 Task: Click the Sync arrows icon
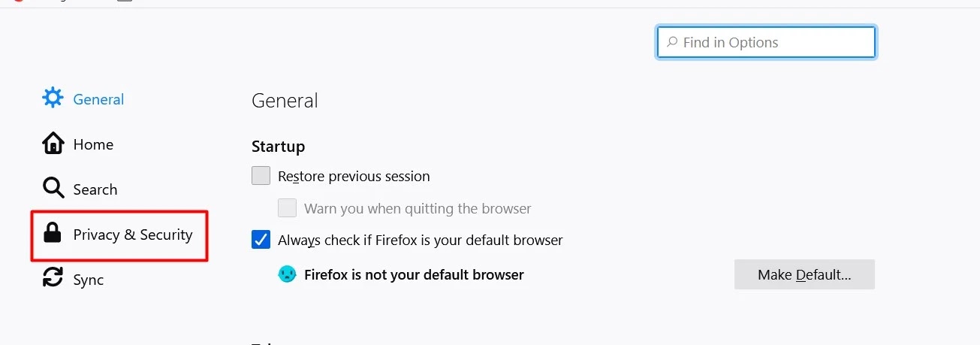pyautogui.click(x=53, y=279)
